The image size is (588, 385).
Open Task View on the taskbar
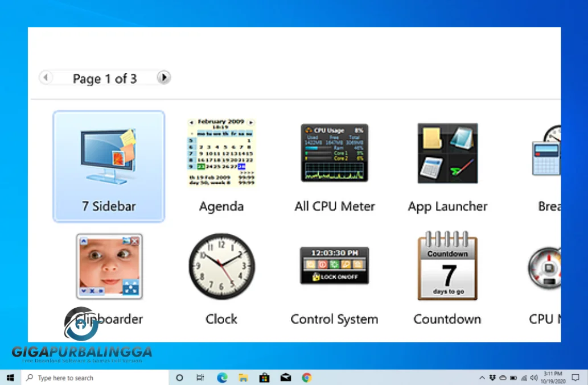coord(200,378)
